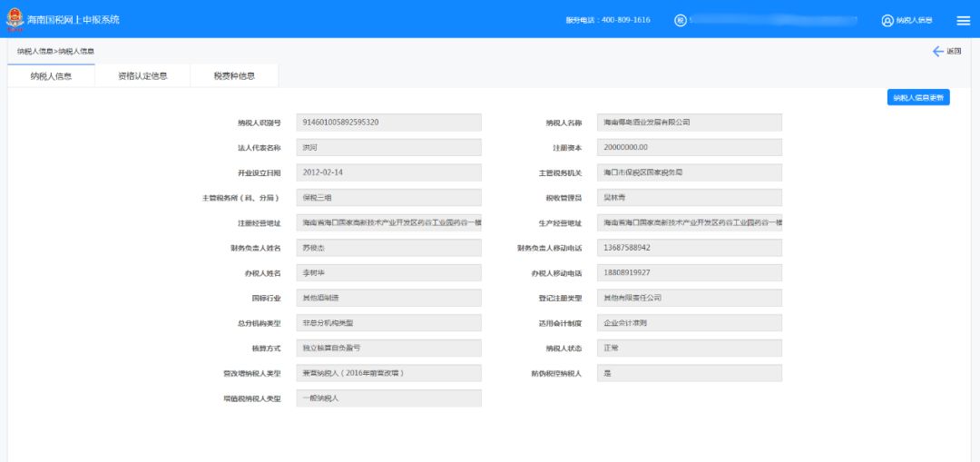The image size is (980, 462).
Task: Select the 适用会计制度 field 企业会计准则
Action: (x=690, y=323)
